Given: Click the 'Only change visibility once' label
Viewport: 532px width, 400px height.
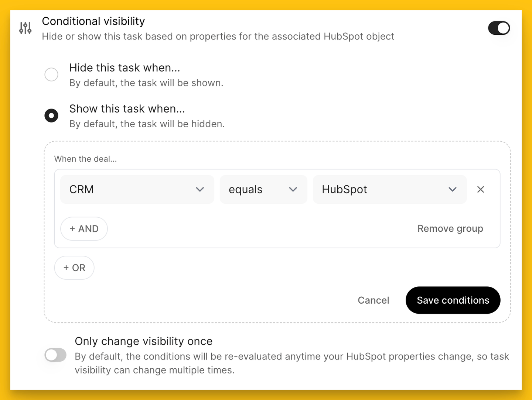Looking at the screenshot, I should point(143,341).
